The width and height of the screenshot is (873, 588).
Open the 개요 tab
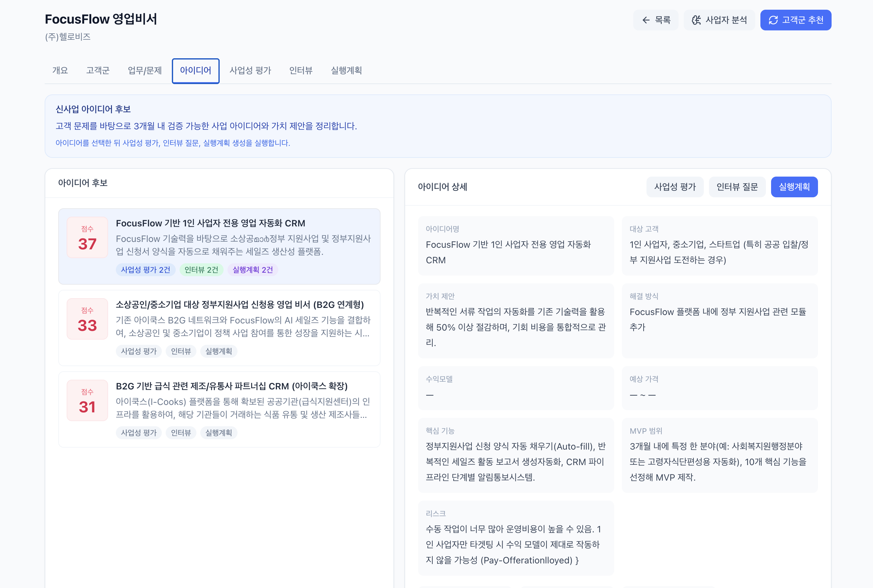tap(60, 71)
